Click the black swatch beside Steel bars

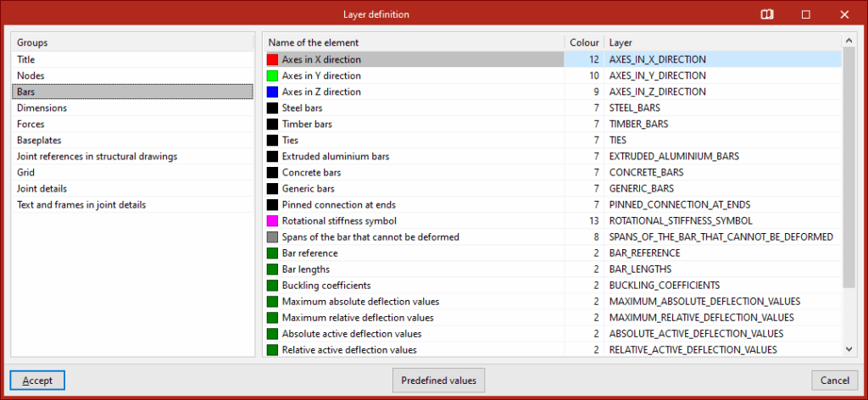tap(272, 108)
